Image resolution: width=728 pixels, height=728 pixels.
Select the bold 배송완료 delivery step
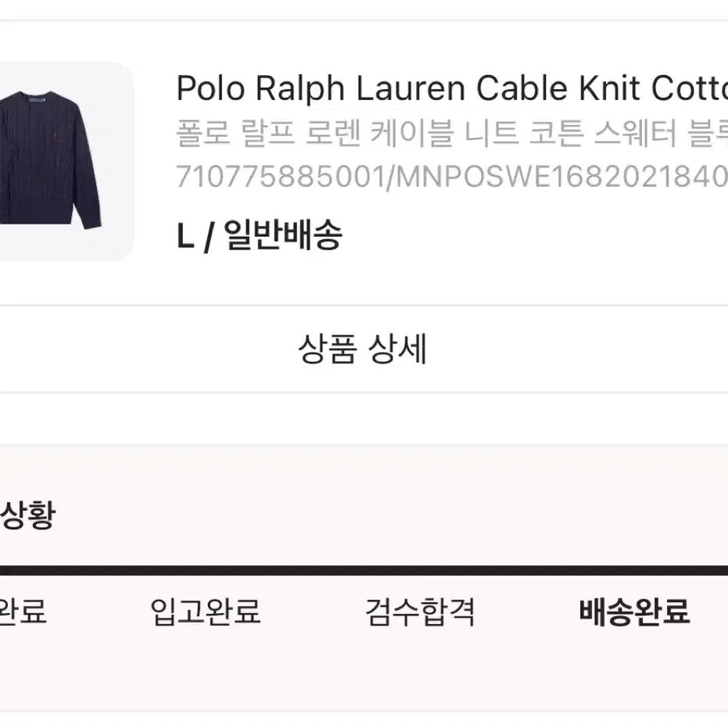634,611
